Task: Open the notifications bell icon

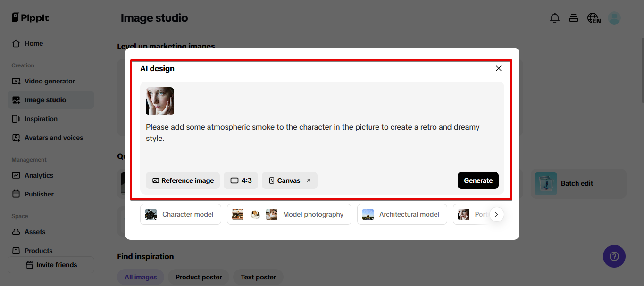Action: [555, 17]
